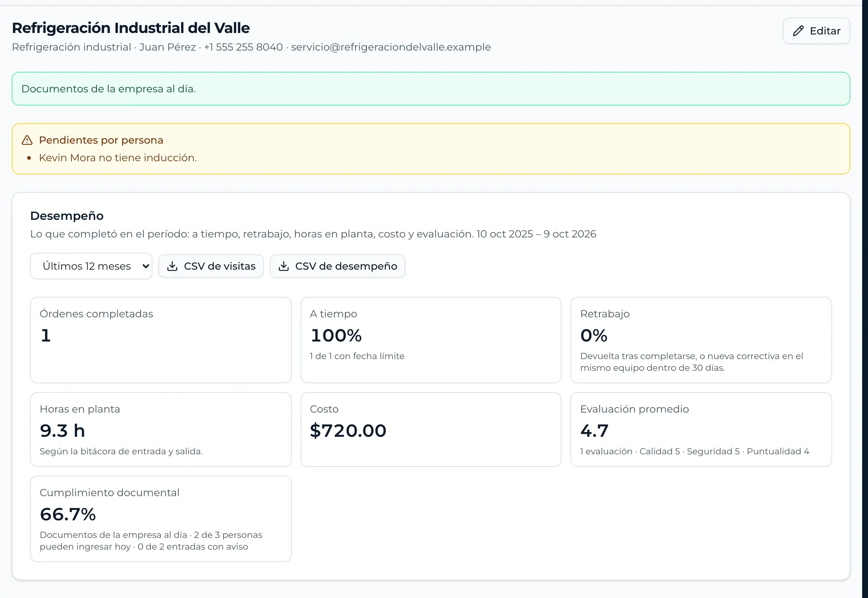Viewport: 868px width, 598px height.
Task: Click the Según la bitácora de entrada note
Action: tap(121, 451)
